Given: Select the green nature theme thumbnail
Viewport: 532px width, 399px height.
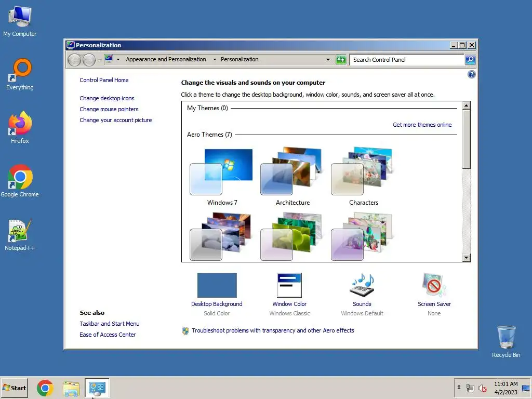Looking at the screenshot, I should click(x=291, y=236).
